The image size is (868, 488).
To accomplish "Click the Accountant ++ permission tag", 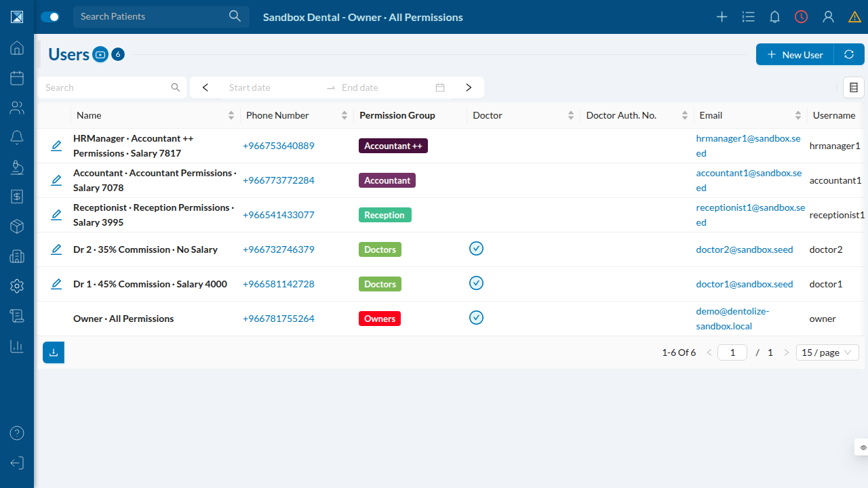I will [x=393, y=146].
